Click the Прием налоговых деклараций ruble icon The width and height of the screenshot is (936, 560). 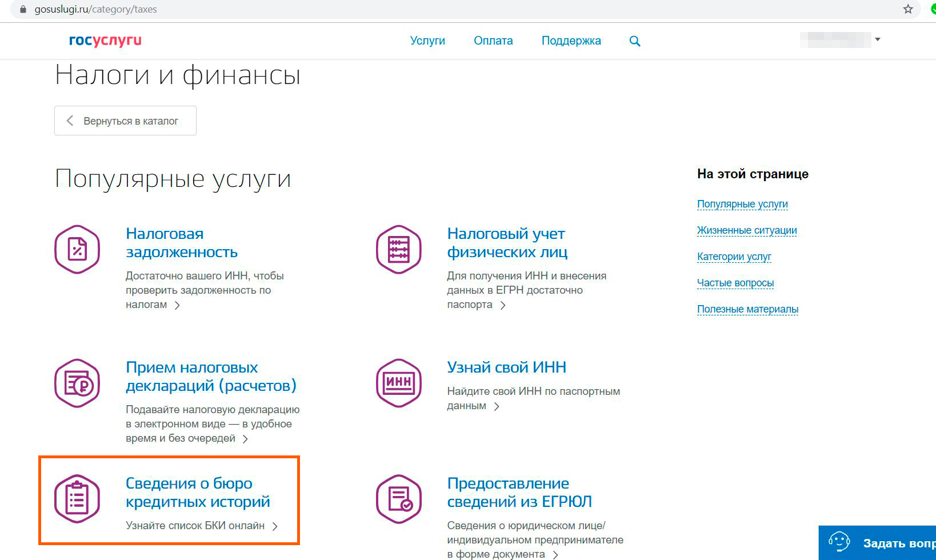point(77,383)
